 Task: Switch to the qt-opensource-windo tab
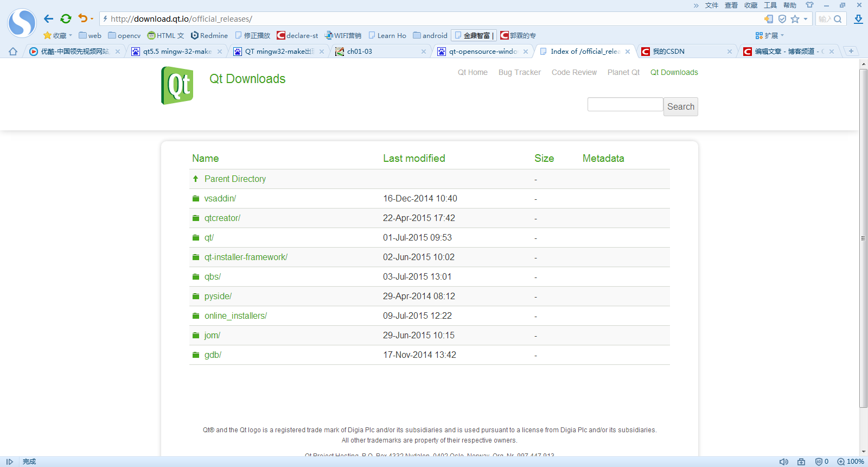483,52
